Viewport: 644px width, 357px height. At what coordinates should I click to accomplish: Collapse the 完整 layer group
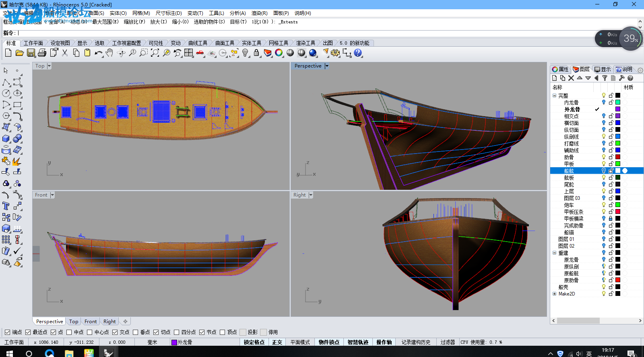554,96
